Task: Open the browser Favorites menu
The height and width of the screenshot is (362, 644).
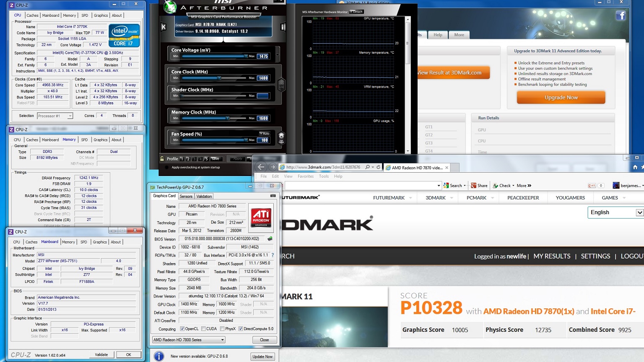Action: pos(306,176)
